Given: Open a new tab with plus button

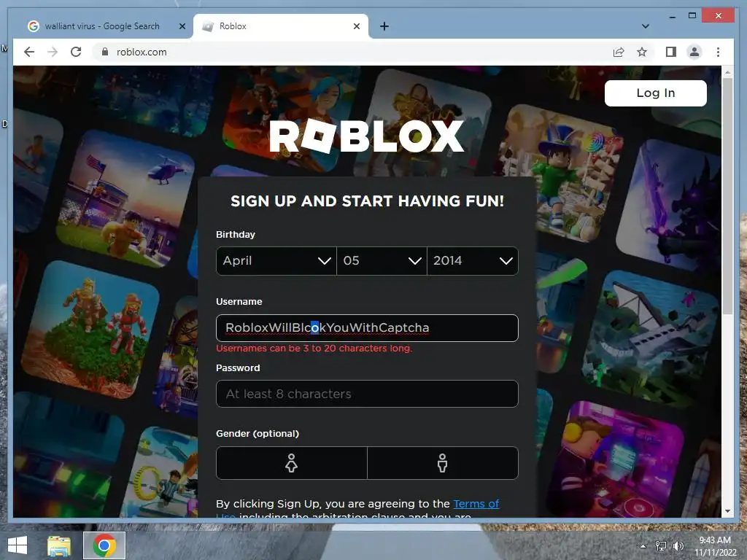Looking at the screenshot, I should pos(384,26).
